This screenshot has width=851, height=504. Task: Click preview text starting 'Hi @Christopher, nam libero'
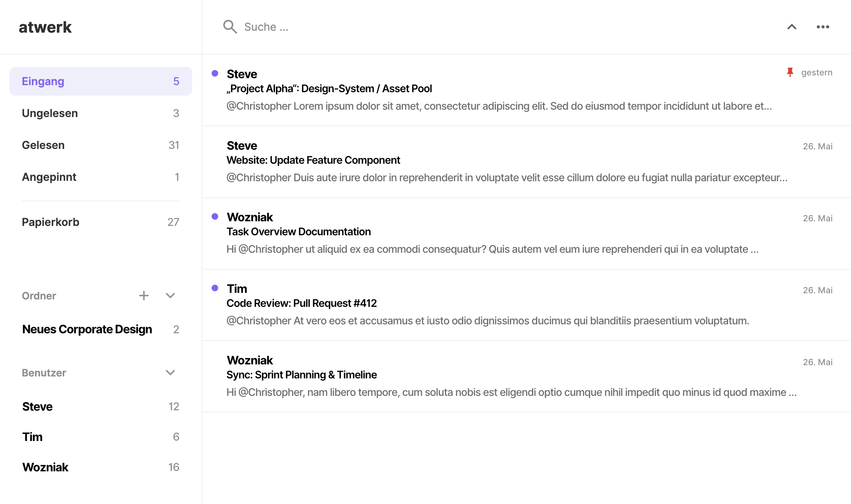tap(511, 392)
